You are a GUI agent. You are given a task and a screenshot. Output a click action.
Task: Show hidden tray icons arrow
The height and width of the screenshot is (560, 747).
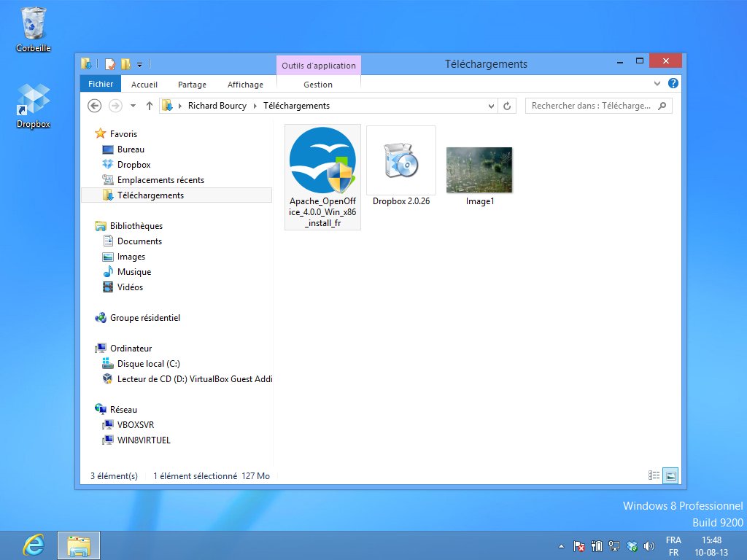561,546
